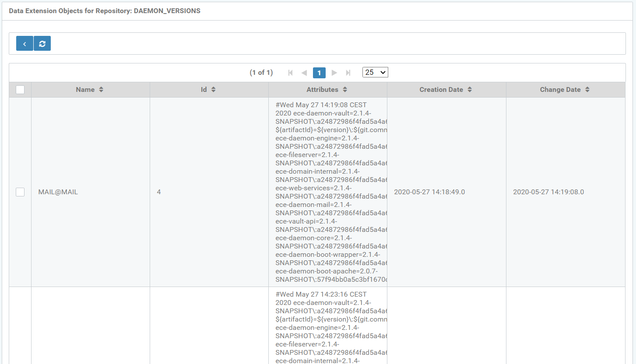The image size is (636, 364).
Task: Go to first page of paginator
Action: click(290, 73)
